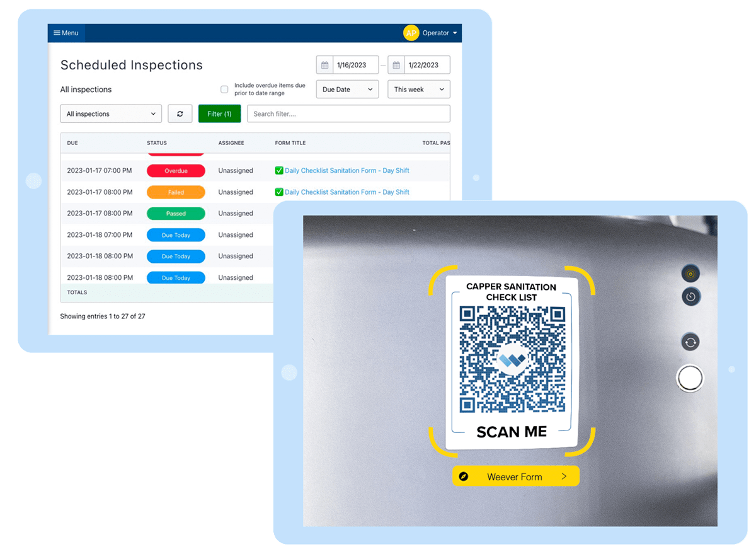The height and width of the screenshot is (549, 756).
Task: Expand the All inspections dropdown
Action: (111, 113)
